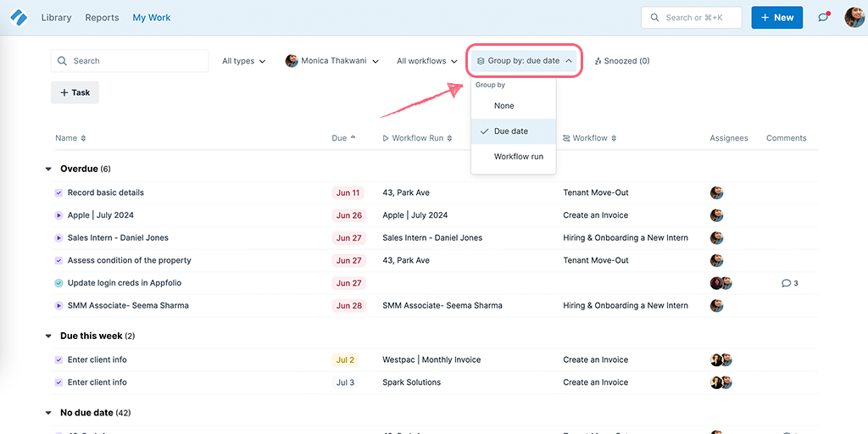Click the Process Street logo icon
This screenshot has width=868, height=434.
(19, 18)
